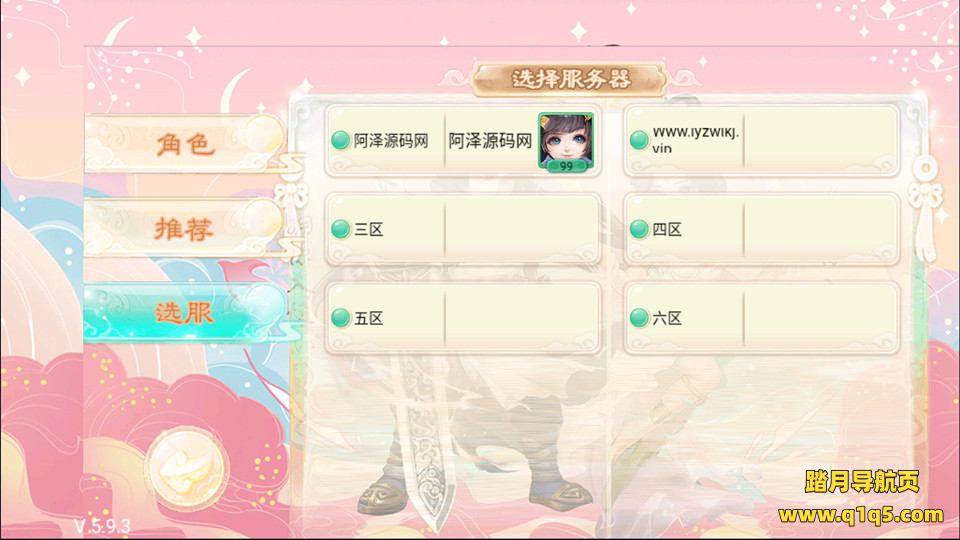Viewport: 960px width, 540px height.
Task: Switch to the 推荐 tab
Action: click(x=184, y=228)
